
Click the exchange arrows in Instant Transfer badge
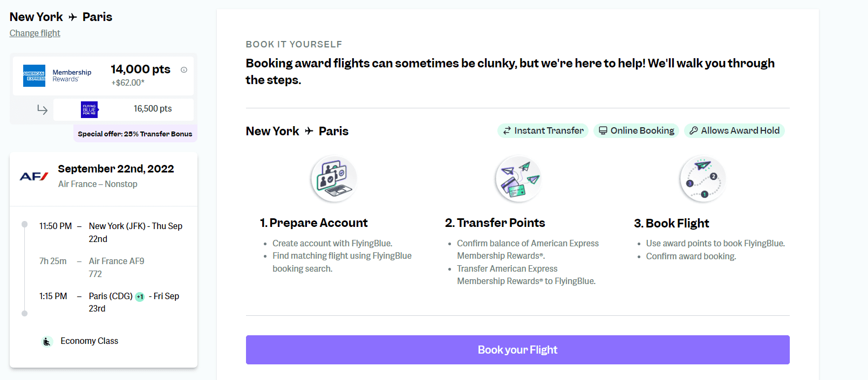(x=507, y=130)
